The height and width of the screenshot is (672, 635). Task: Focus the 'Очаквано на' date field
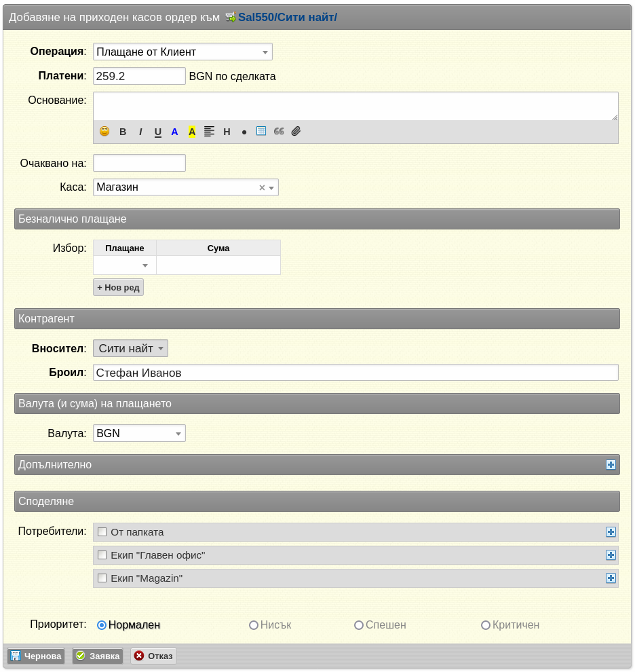(139, 164)
